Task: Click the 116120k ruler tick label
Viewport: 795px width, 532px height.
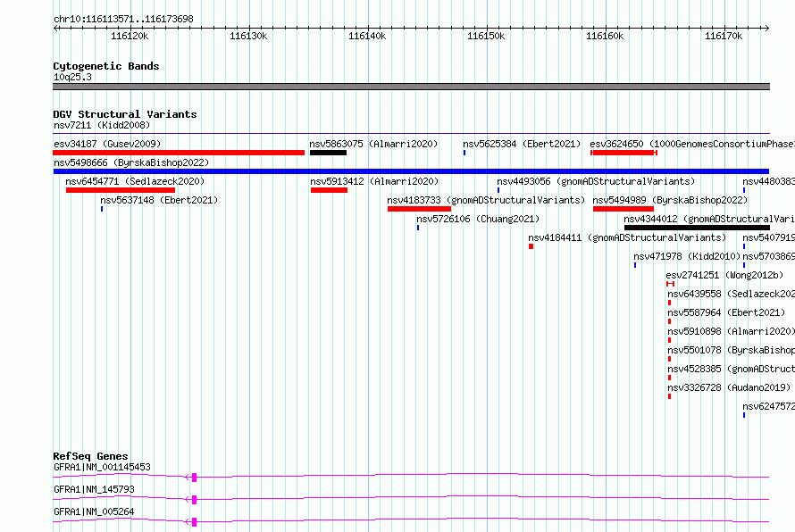Action: click(130, 36)
